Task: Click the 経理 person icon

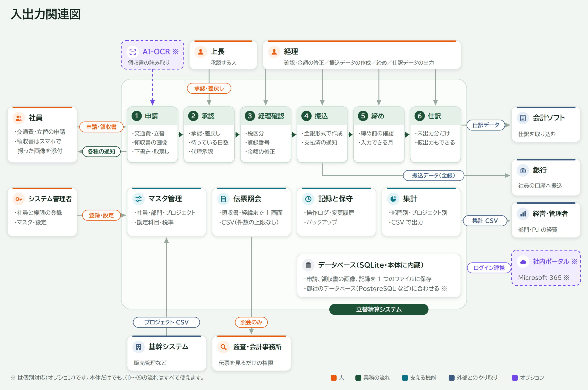Action: coord(274,52)
